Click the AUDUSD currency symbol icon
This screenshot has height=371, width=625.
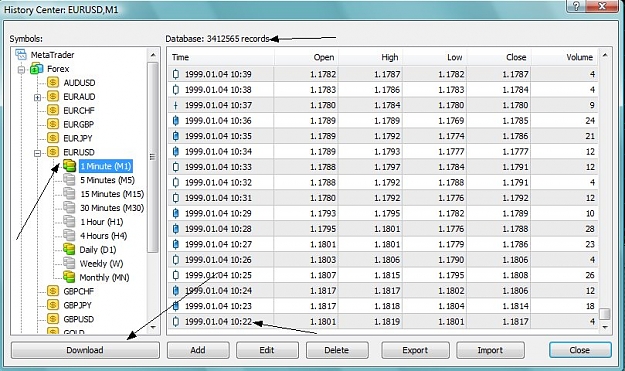tap(53, 82)
